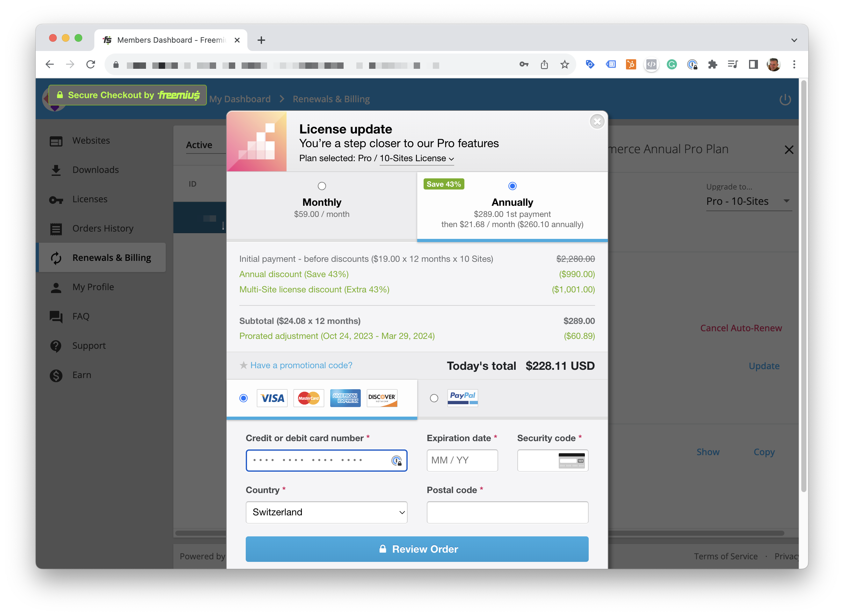
Task: Reload the page
Action: pos(91,65)
